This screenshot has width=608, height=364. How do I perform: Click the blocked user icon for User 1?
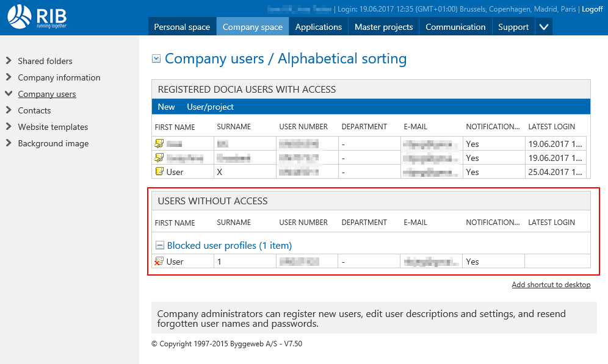coord(159,262)
